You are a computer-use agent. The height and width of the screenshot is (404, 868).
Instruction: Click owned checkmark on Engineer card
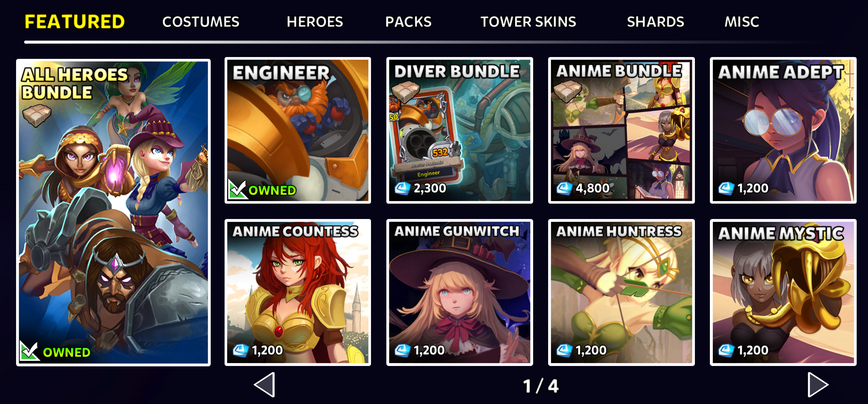tap(237, 189)
